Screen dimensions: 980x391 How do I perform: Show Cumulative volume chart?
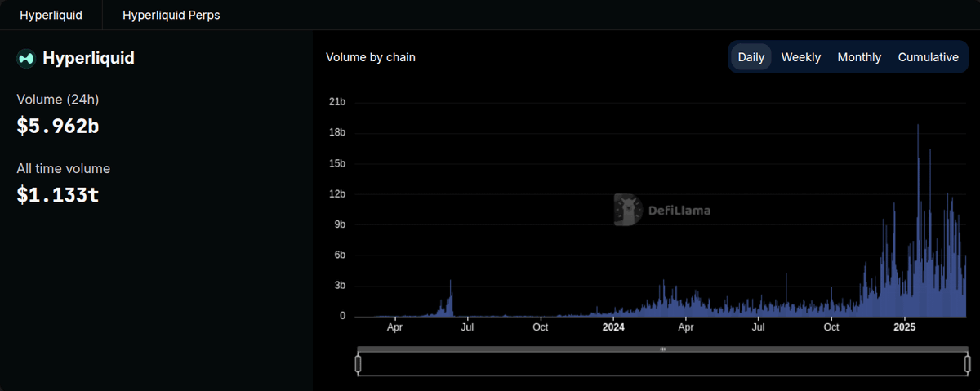[929, 57]
